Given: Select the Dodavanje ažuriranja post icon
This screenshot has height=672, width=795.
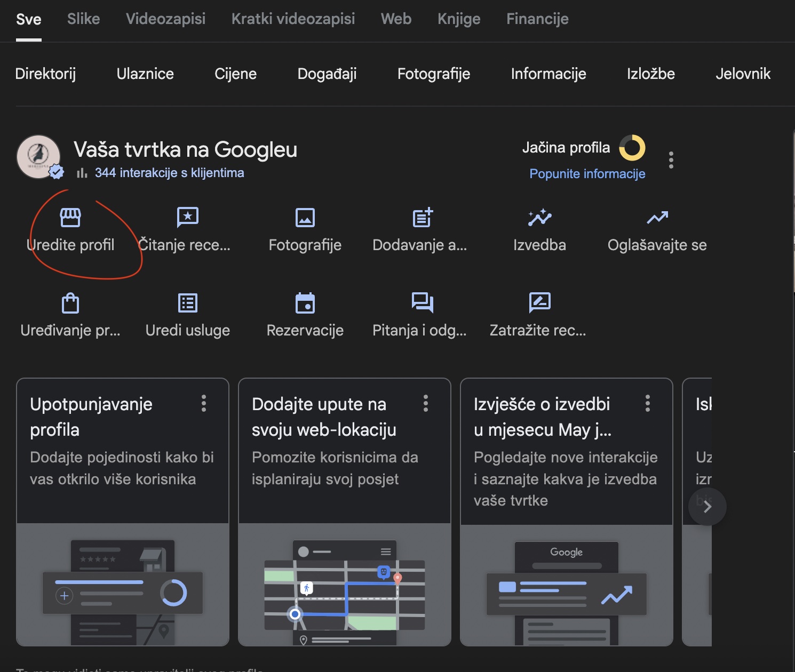Looking at the screenshot, I should point(422,218).
